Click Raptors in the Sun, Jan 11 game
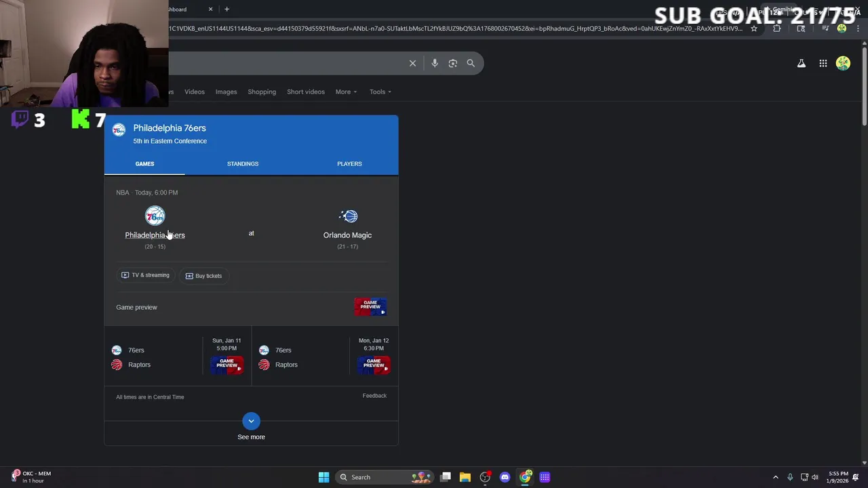 point(139,365)
